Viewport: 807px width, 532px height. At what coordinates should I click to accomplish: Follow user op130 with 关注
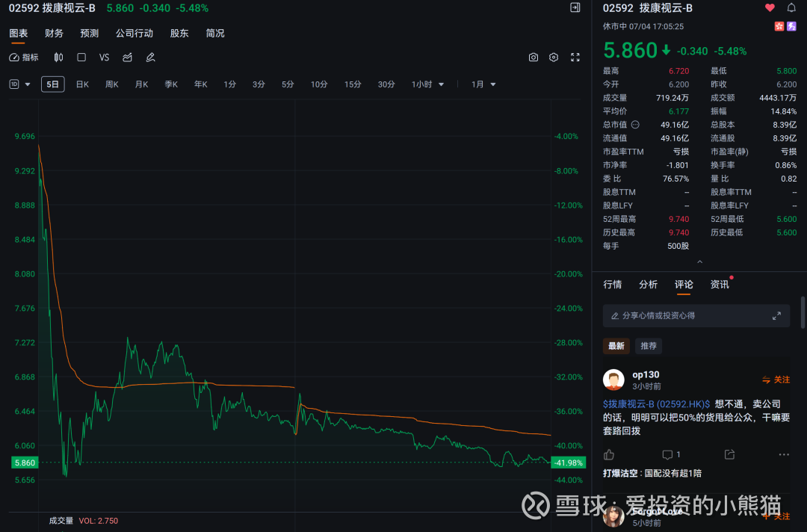776,380
